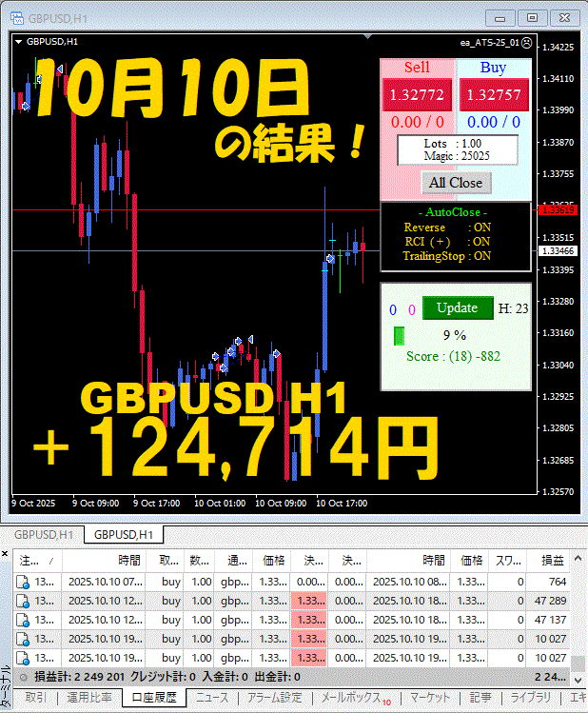Select profit value 47 137 cell
This screenshot has height=713, width=588.
click(x=548, y=621)
